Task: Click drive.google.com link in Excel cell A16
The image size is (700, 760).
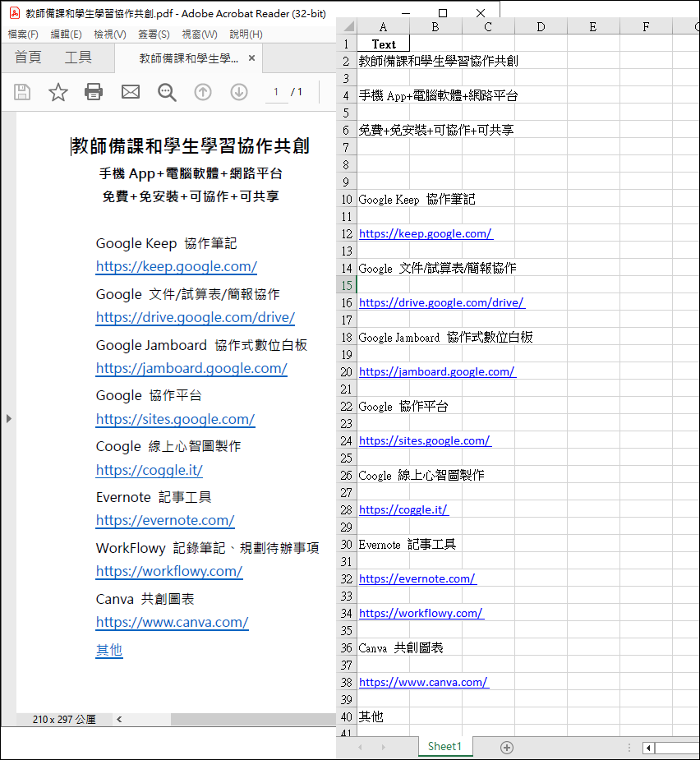Action: click(442, 302)
